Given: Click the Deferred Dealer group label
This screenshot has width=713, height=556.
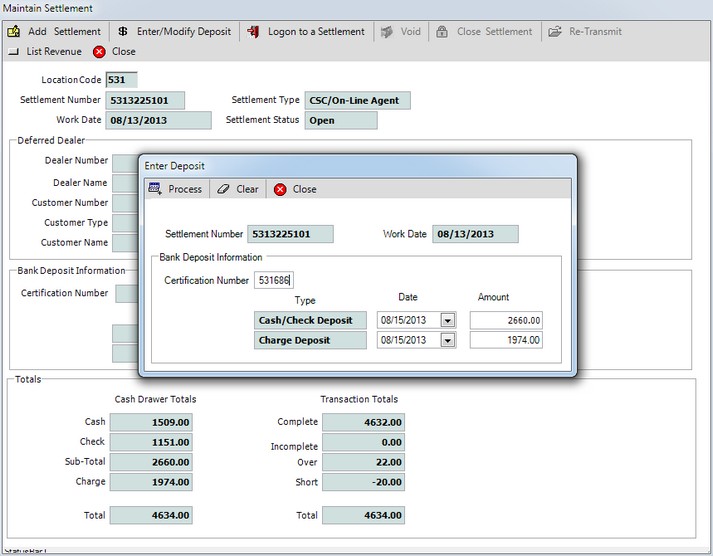Looking at the screenshot, I should pyautogui.click(x=51, y=140).
